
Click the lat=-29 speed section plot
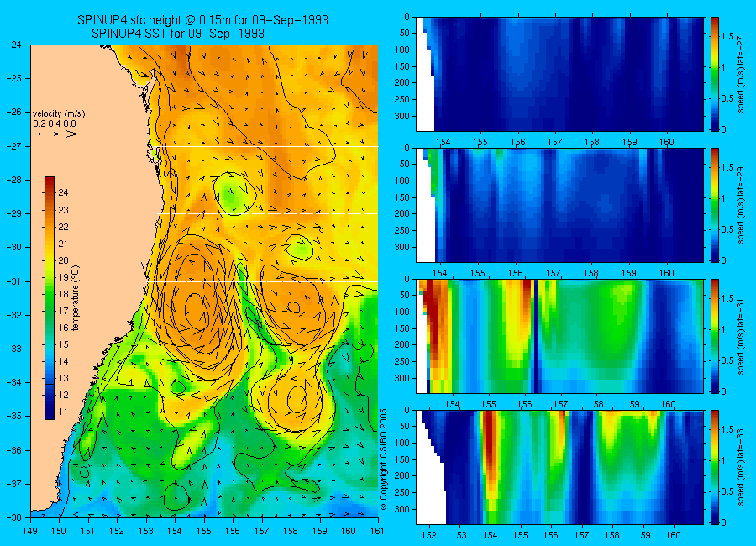(x=559, y=205)
